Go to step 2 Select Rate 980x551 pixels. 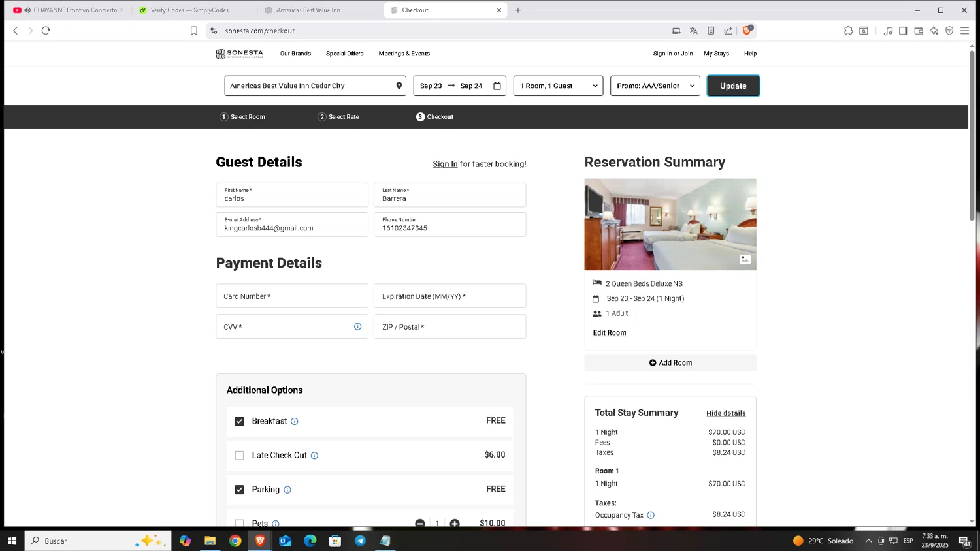pos(338,117)
